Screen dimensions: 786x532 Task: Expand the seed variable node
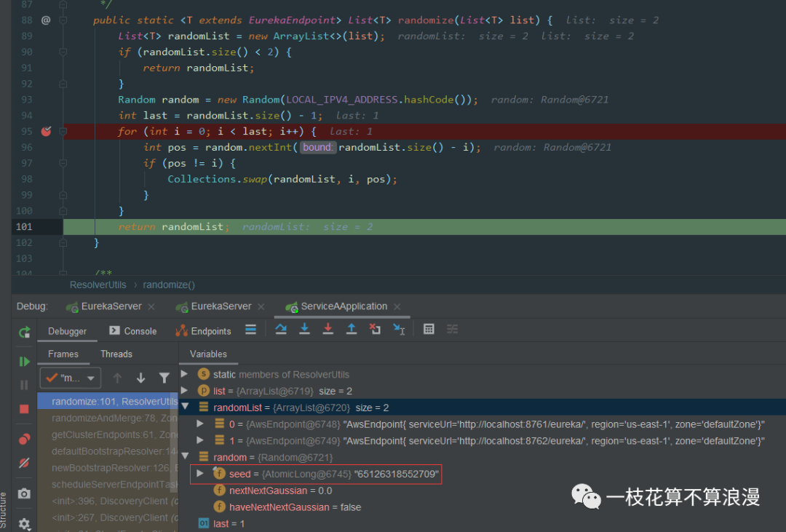(201, 473)
